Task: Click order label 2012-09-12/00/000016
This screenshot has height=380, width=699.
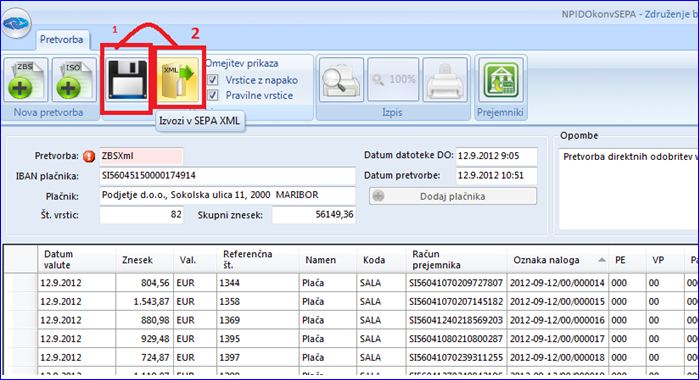Action: click(558, 320)
